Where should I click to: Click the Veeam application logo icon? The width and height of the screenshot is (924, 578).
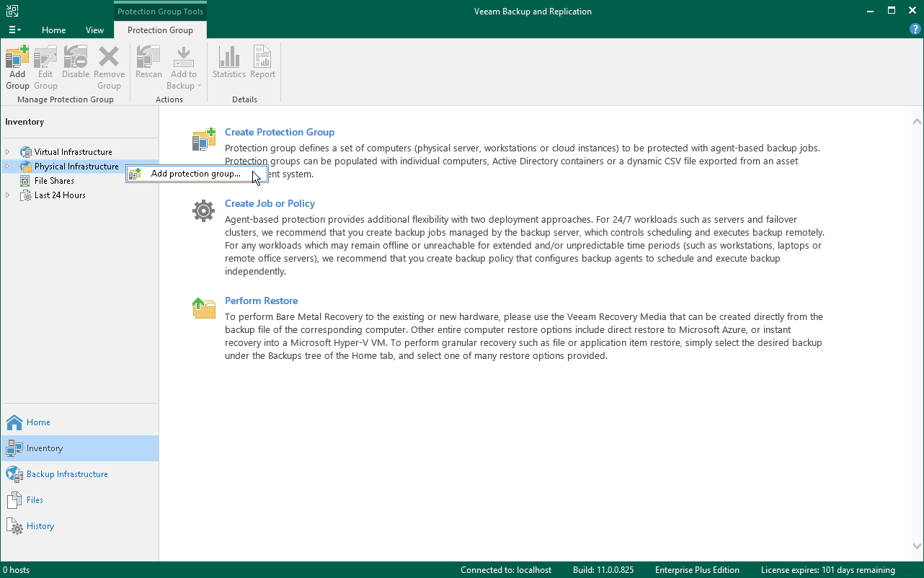12,11
